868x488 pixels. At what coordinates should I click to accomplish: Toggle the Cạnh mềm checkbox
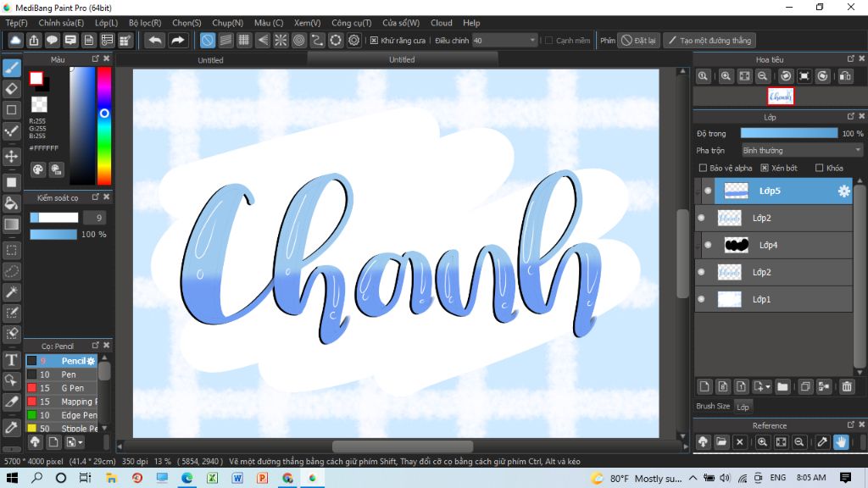tap(549, 41)
